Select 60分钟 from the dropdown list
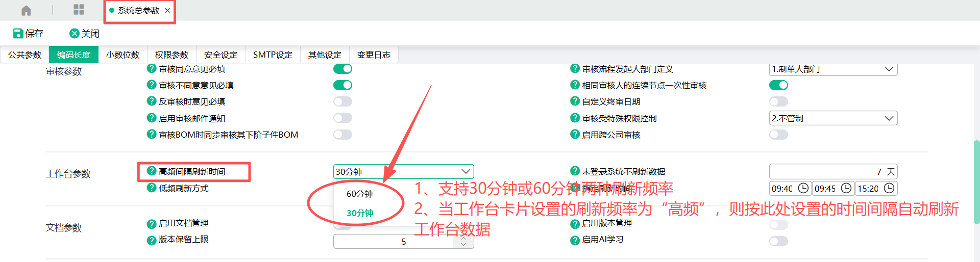 (359, 194)
